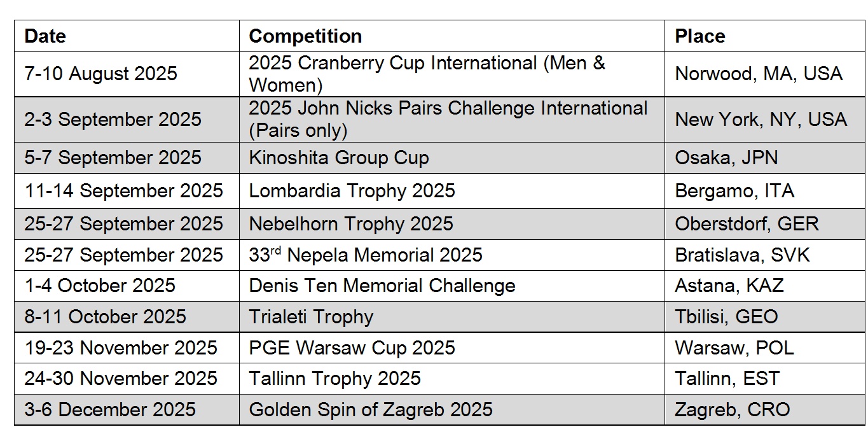Click the Date column header
This screenshot has height=441, width=868.
click(45, 36)
